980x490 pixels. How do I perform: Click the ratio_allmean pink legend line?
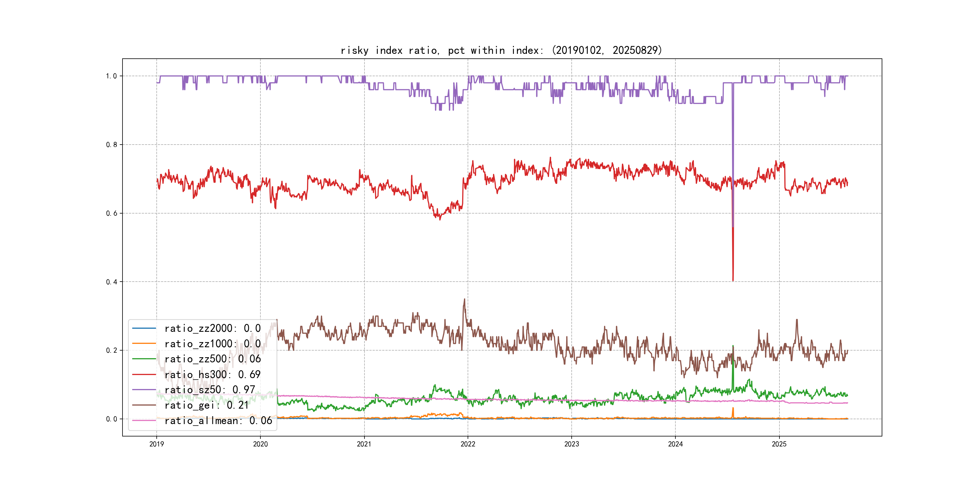144,420
